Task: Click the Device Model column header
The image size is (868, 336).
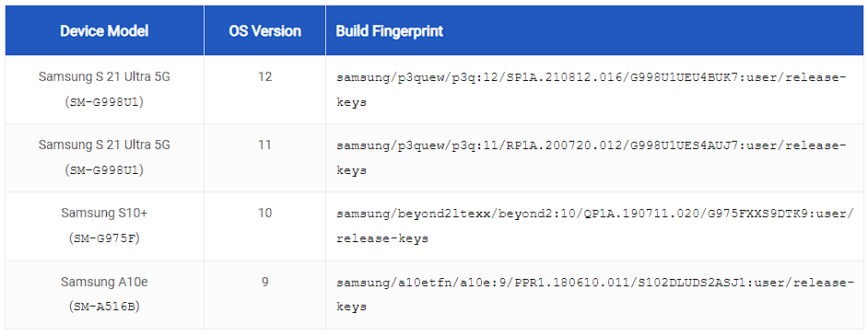Action: (x=105, y=30)
